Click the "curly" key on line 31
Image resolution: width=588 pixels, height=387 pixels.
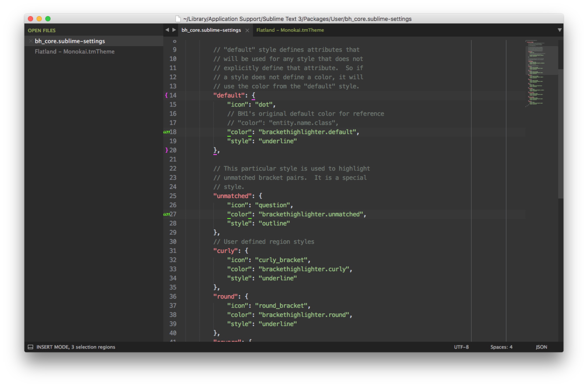click(225, 251)
